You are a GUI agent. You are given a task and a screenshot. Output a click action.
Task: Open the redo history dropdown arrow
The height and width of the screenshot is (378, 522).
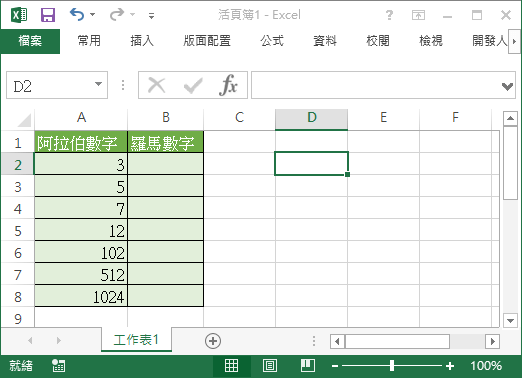tap(133, 15)
